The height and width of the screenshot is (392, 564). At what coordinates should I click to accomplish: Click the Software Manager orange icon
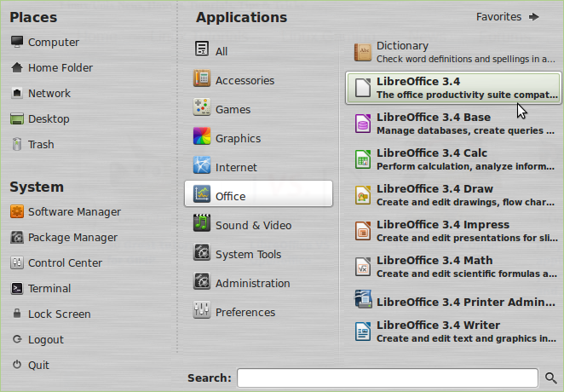(x=17, y=211)
